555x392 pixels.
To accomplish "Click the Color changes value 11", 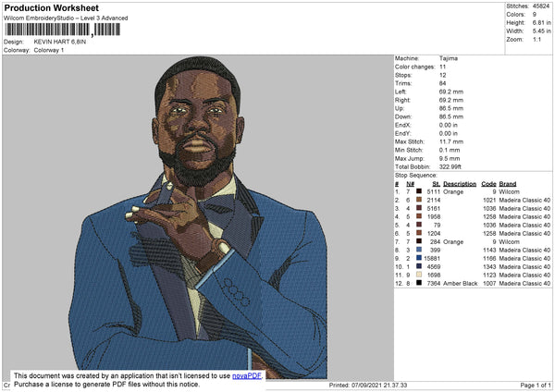I will tap(442, 67).
